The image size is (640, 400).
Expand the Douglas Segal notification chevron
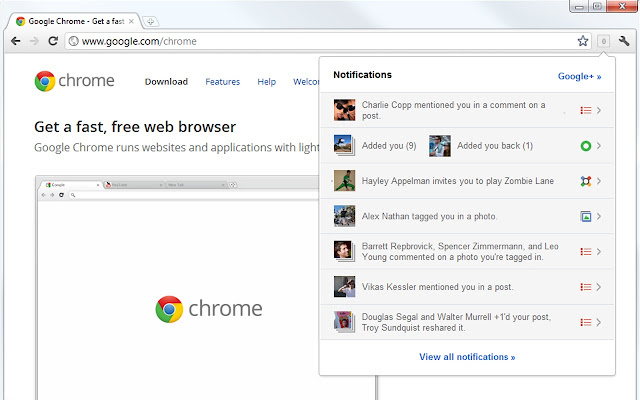click(x=599, y=322)
